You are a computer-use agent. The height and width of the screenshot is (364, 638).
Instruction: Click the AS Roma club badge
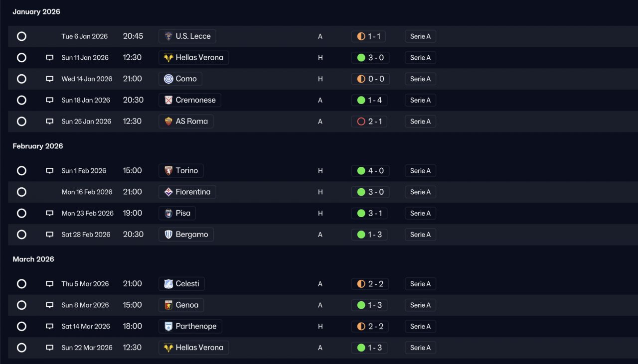168,121
